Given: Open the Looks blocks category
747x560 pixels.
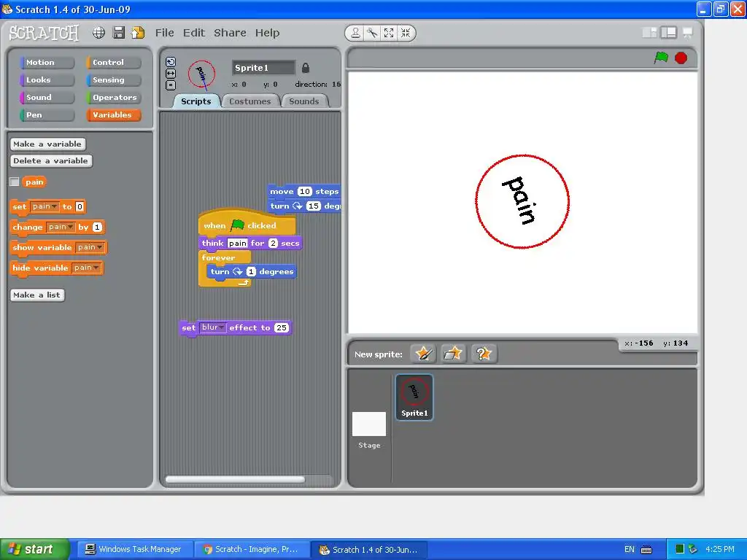Looking at the screenshot, I should point(47,80).
